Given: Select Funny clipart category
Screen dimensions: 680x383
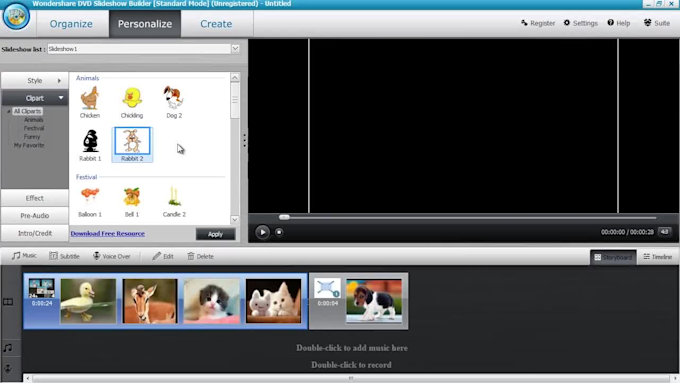Looking at the screenshot, I should pyautogui.click(x=32, y=137).
